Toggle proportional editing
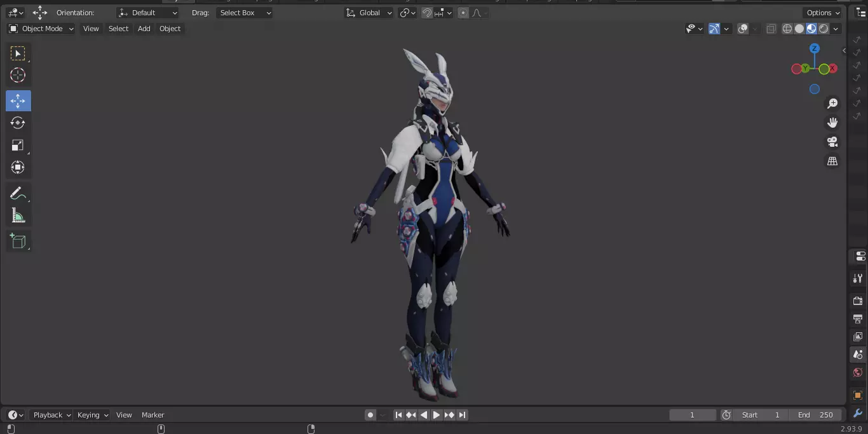The width and height of the screenshot is (868, 434). [463, 13]
